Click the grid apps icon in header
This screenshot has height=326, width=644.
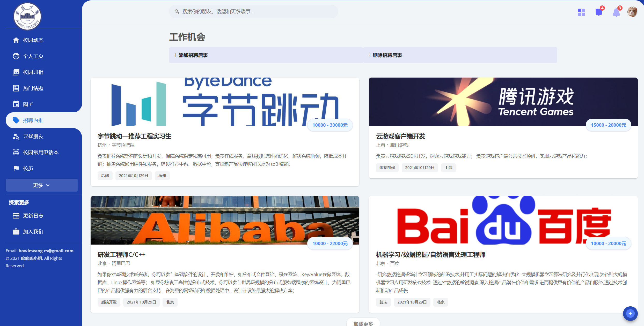(581, 12)
